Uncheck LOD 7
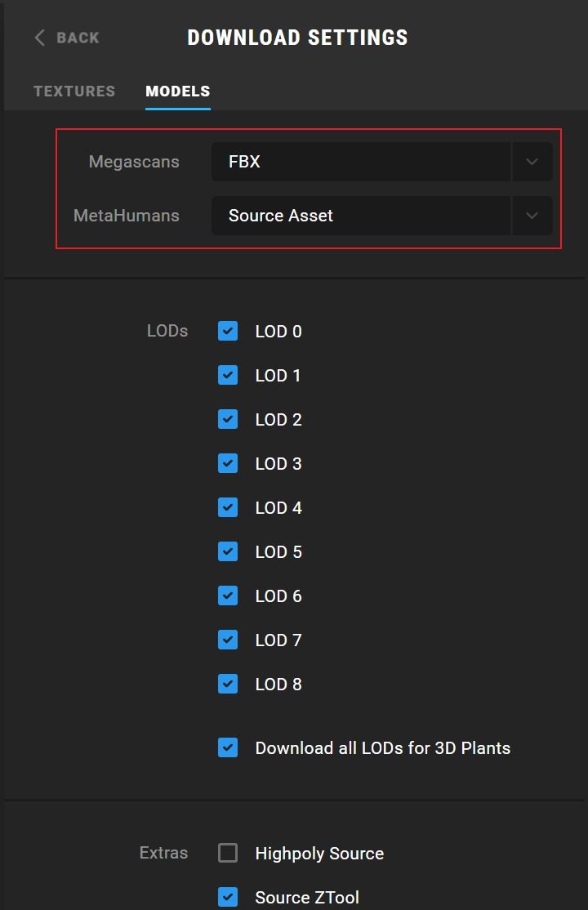Image resolution: width=588 pixels, height=910 pixels. pos(228,640)
